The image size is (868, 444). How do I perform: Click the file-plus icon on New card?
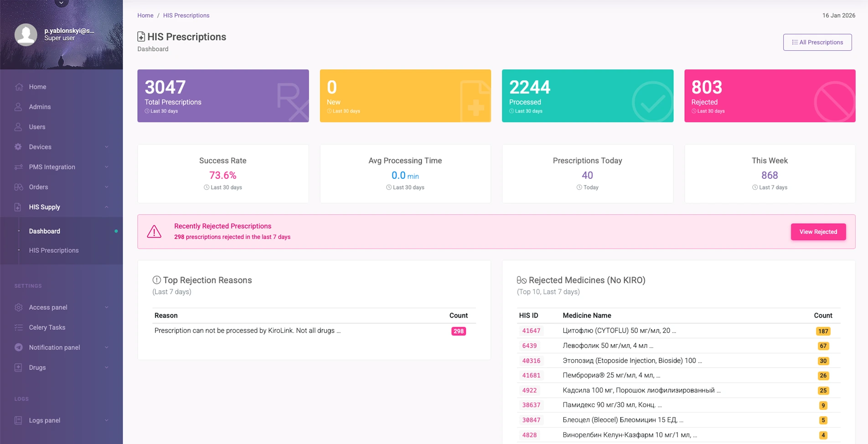point(475,101)
